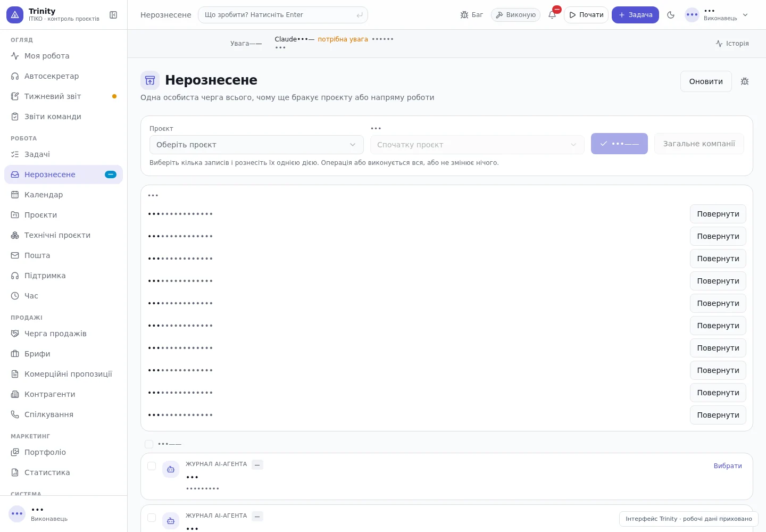Click the Виконую status button

point(515,15)
